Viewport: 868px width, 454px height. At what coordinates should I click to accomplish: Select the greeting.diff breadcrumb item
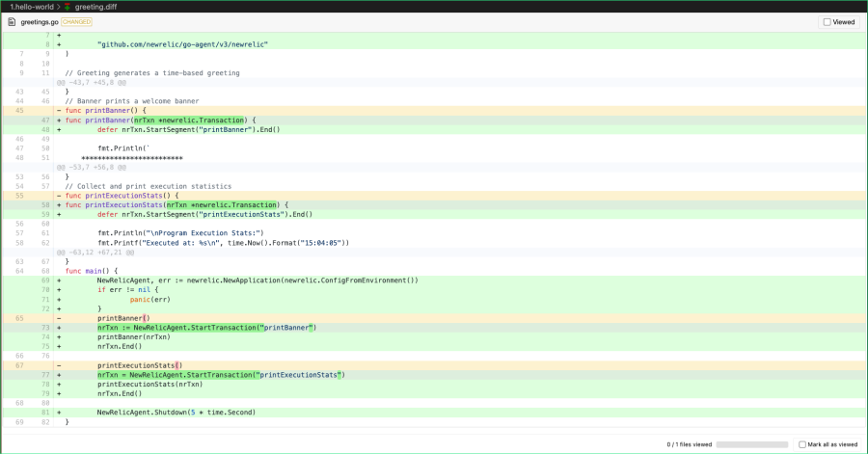tap(97, 6)
